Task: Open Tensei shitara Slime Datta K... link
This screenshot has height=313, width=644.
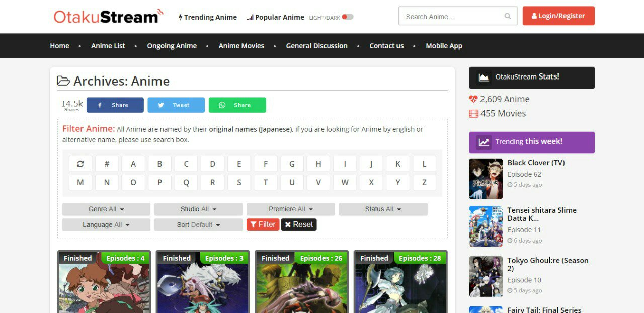Action: pyautogui.click(x=542, y=214)
